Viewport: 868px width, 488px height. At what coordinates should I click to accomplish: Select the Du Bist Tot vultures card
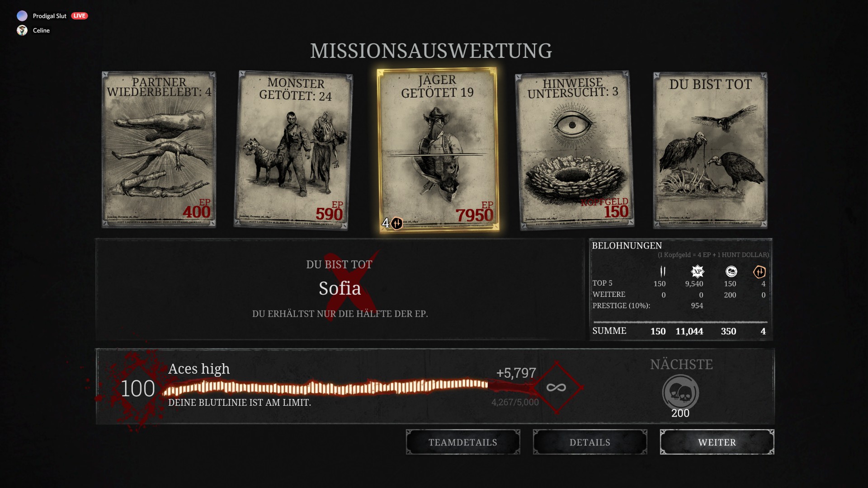click(x=710, y=150)
